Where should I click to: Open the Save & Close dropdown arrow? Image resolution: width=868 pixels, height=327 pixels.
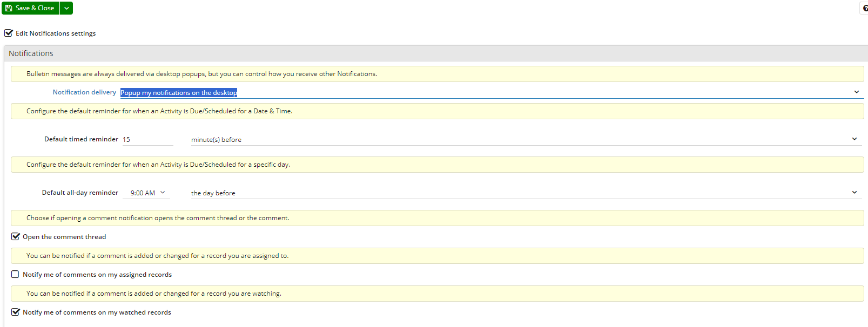66,8
